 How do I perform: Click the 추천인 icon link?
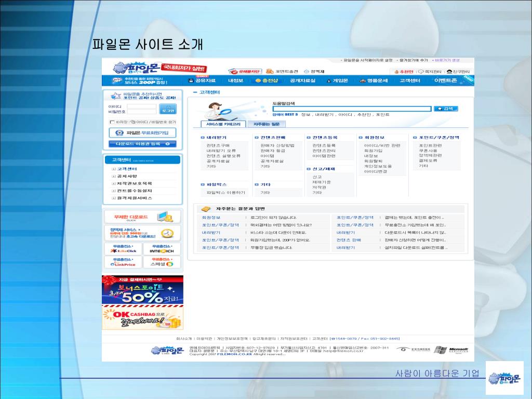point(404,72)
